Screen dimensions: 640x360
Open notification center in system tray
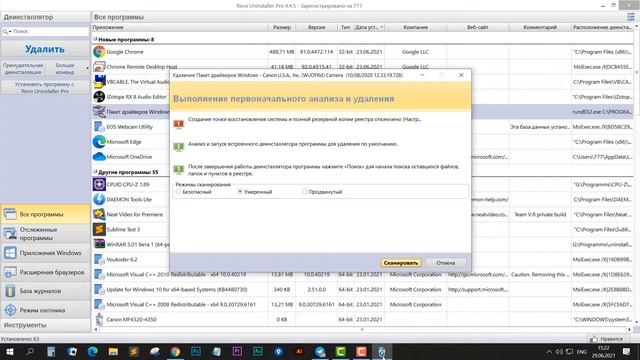(626, 351)
